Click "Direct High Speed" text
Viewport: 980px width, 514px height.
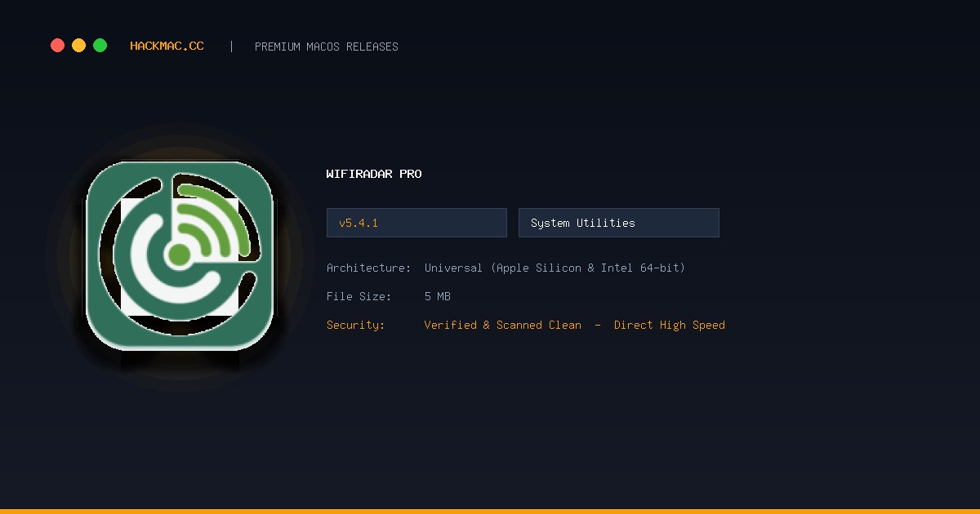(670, 325)
